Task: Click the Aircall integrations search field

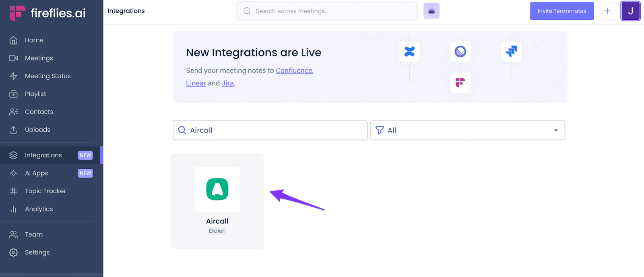Action: pyautogui.click(x=270, y=130)
